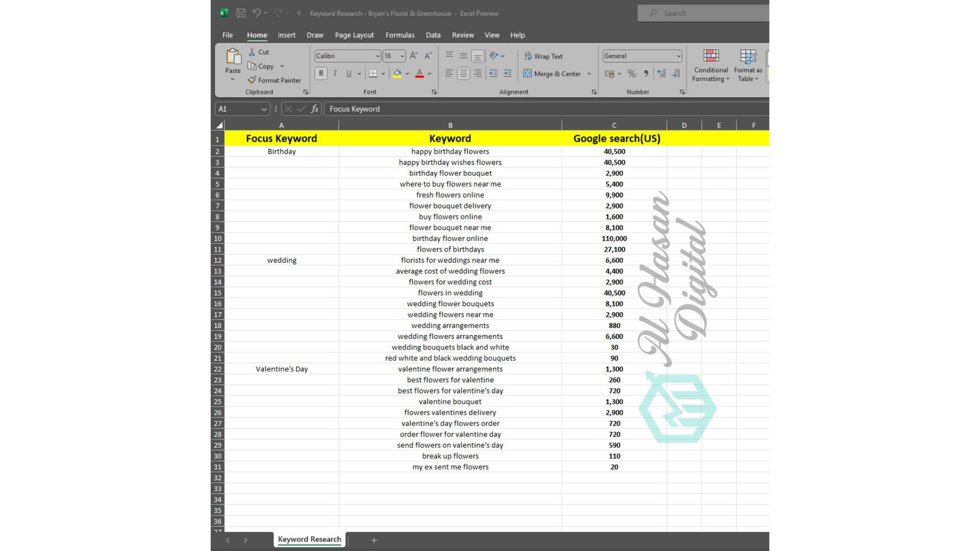The image size is (980, 551).
Task: Select the Keyword Research sheet tab
Action: pos(309,539)
